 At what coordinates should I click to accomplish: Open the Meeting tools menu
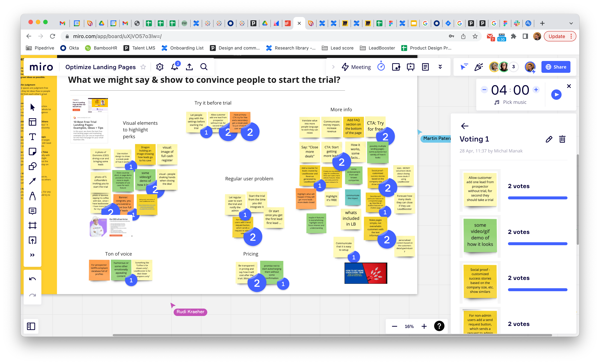pyautogui.click(x=356, y=67)
